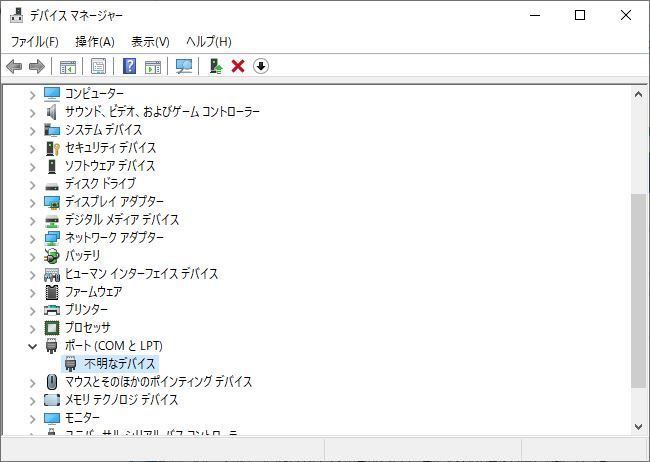Open the ヘルプ(H) menu

pyautogui.click(x=209, y=41)
